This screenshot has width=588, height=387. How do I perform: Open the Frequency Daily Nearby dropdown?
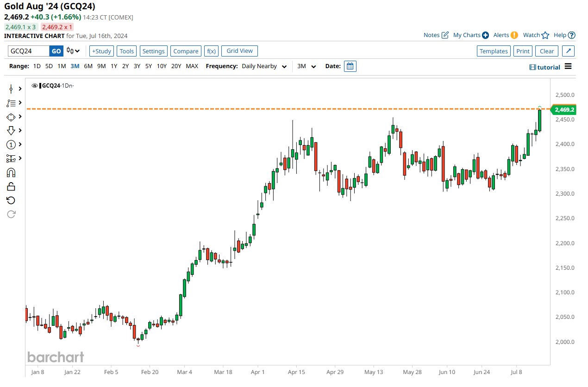click(x=264, y=66)
